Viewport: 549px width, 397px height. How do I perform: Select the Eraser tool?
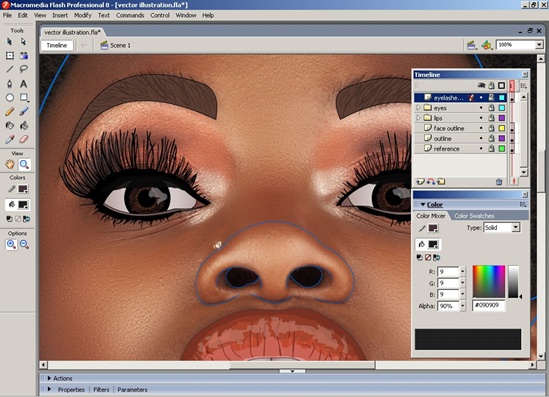[x=23, y=139]
